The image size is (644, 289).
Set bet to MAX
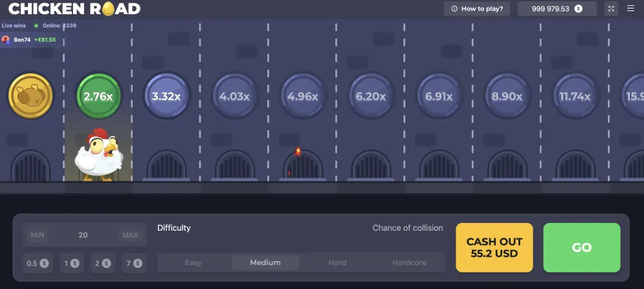click(x=130, y=235)
